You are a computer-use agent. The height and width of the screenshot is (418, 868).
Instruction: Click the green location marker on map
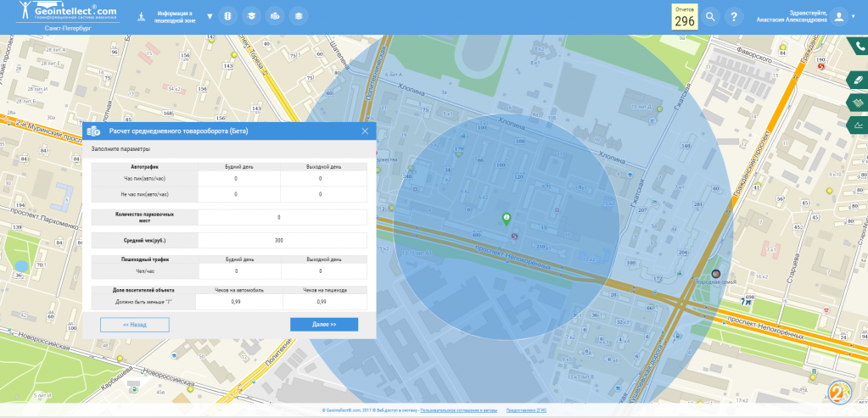point(507,220)
